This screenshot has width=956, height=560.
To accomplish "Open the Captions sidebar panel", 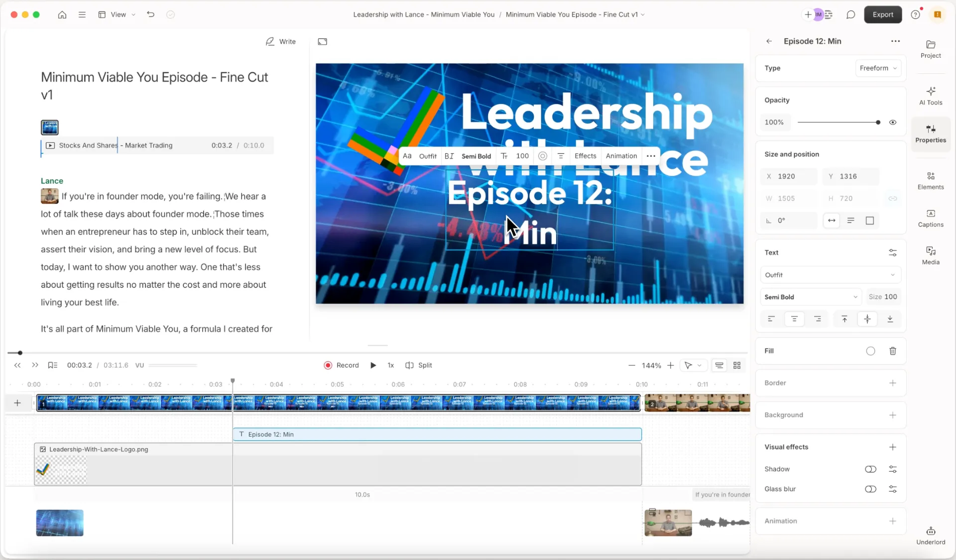I will coord(930,218).
